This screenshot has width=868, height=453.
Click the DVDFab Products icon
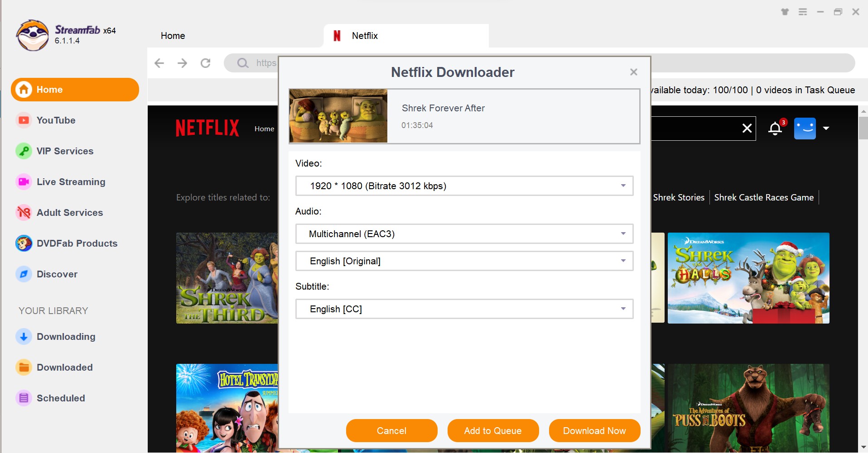[24, 243]
